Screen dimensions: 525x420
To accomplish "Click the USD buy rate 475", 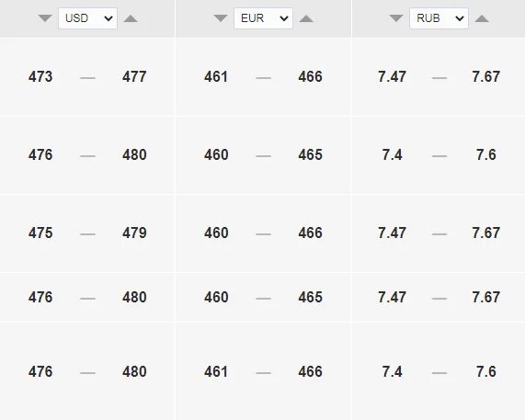I will [x=40, y=233].
